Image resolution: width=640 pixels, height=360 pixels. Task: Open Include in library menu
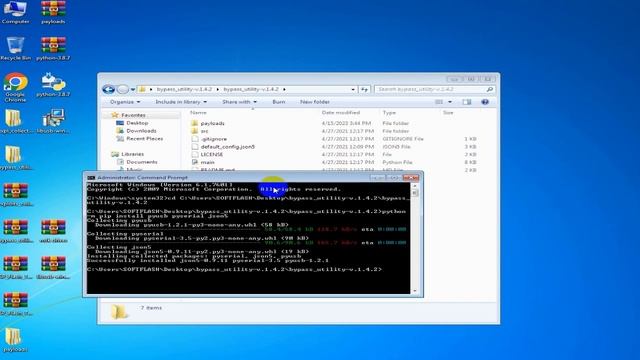tap(181, 102)
